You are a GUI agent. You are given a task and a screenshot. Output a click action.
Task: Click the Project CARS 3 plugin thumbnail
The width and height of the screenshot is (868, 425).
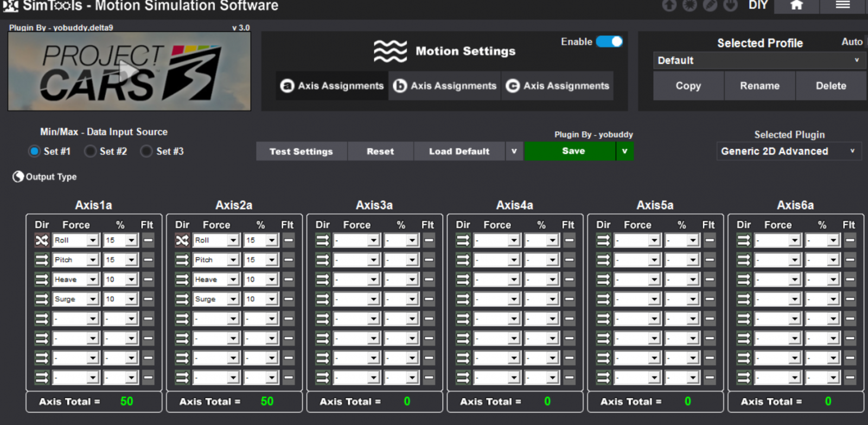pyautogui.click(x=129, y=71)
